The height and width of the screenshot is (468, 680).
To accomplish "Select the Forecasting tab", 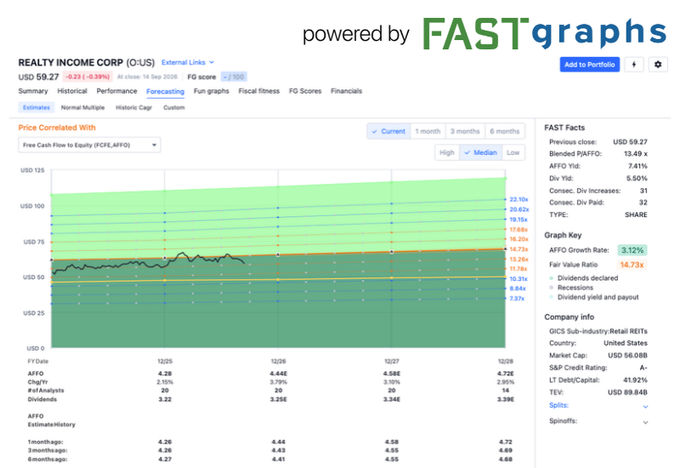I will [x=165, y=92].
